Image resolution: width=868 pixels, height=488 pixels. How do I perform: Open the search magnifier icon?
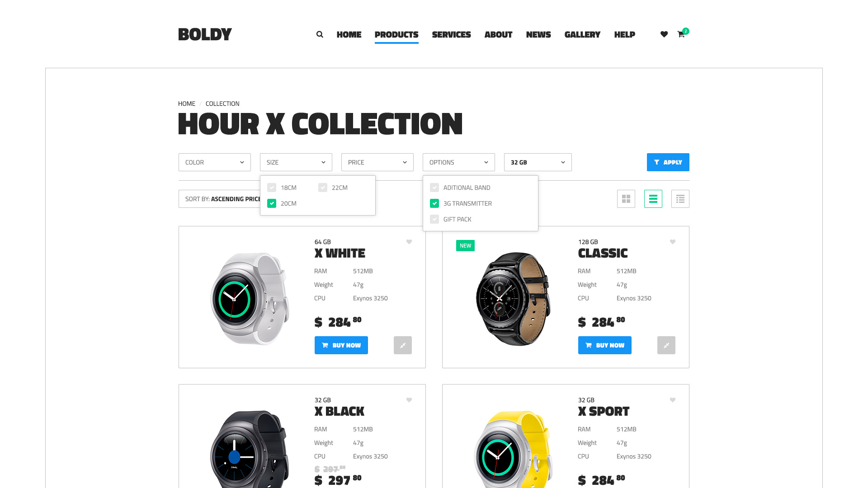[320, 34]
